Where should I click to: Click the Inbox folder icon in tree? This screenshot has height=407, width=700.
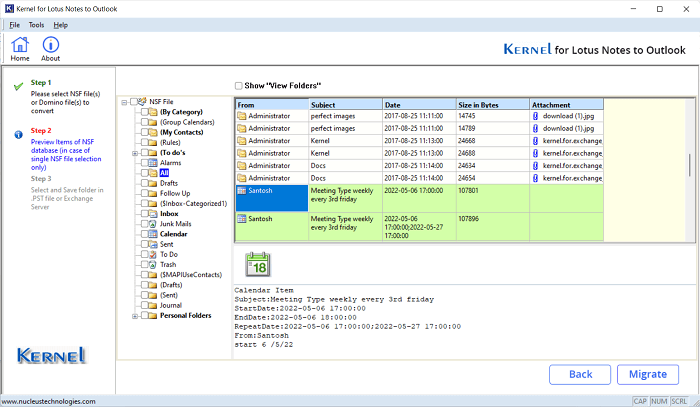pos(153,214)
